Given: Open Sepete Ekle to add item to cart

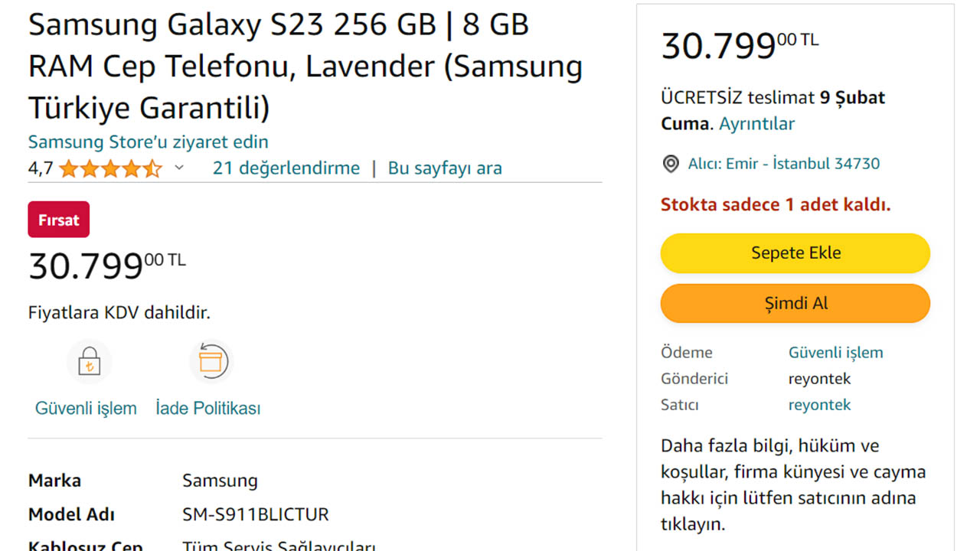Looking at the screenshot, I should point(795,253).
